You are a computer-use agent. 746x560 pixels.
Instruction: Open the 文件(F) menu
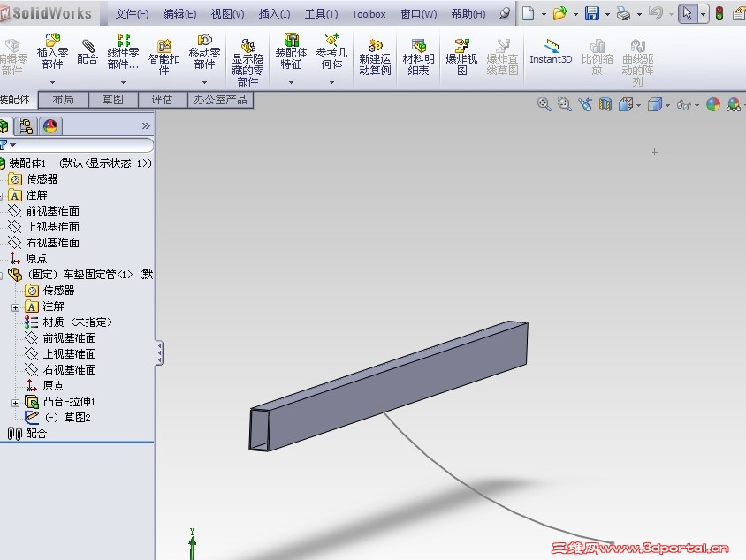[132, 14]
